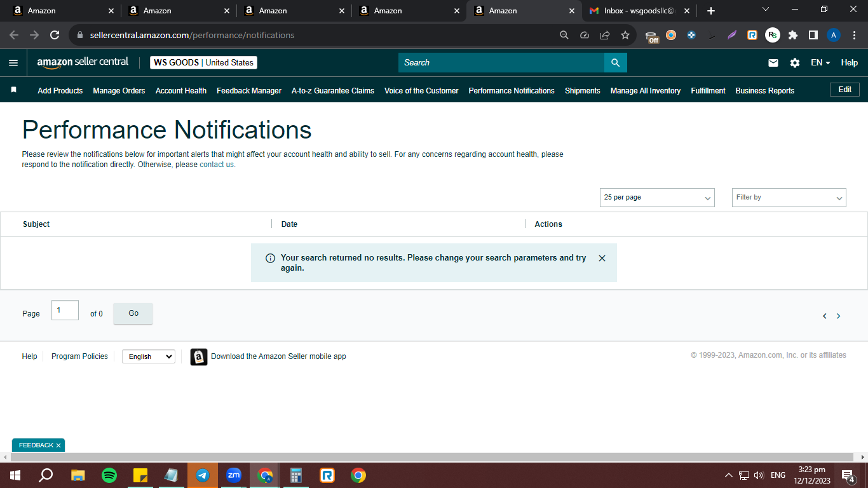868x488 pixels.
Task: Click the contact us link
Action: click(x=217, y=165)
